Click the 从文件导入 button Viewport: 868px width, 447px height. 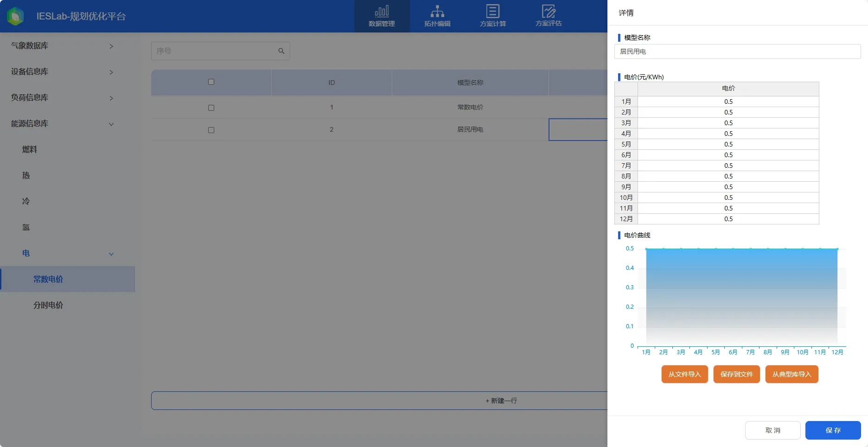pyautogui.click(x=684, y=374)
